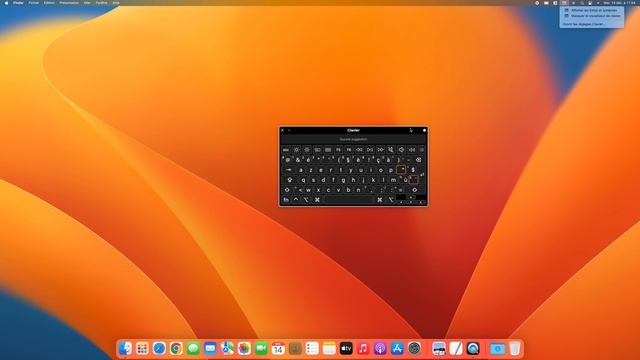Image resolution: width=640 pixels, height=360 pixels.
Task: Click the tab key arrow
Action: 289,170
